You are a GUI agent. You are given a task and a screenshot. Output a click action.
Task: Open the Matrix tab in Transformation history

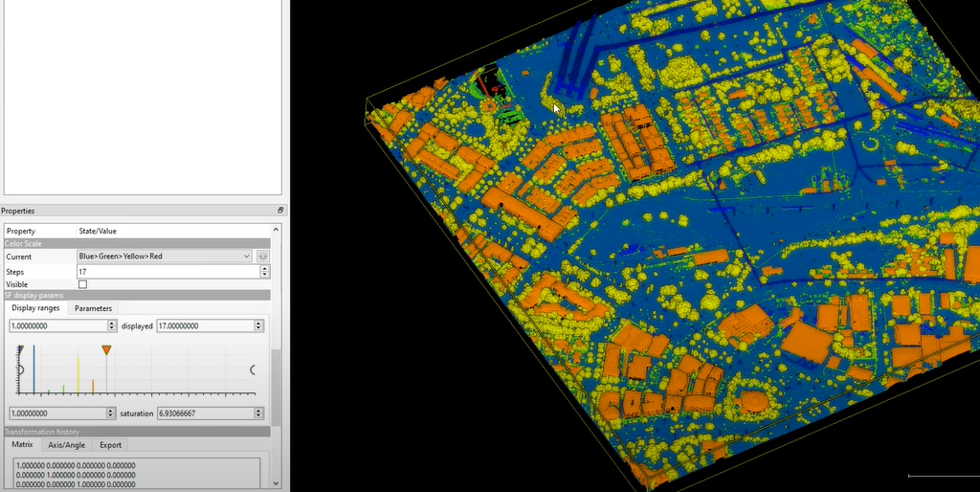click(x=22, y=445)
